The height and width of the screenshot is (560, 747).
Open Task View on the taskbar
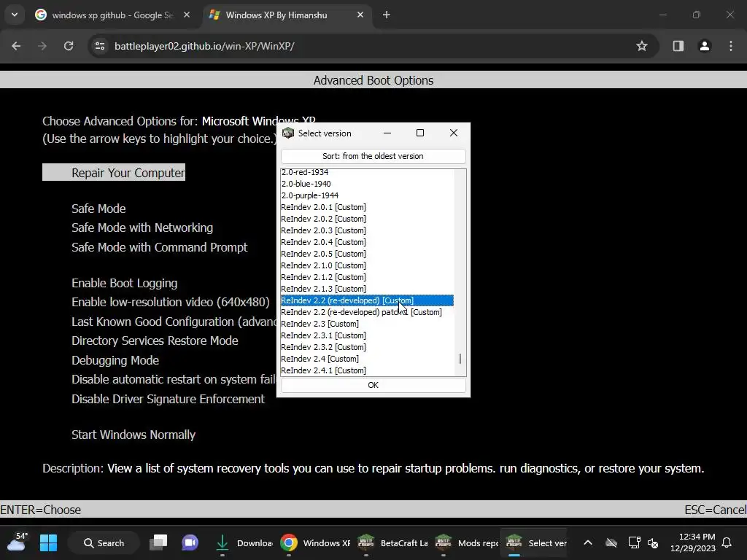pyautogui.click(x=158, y=542)
